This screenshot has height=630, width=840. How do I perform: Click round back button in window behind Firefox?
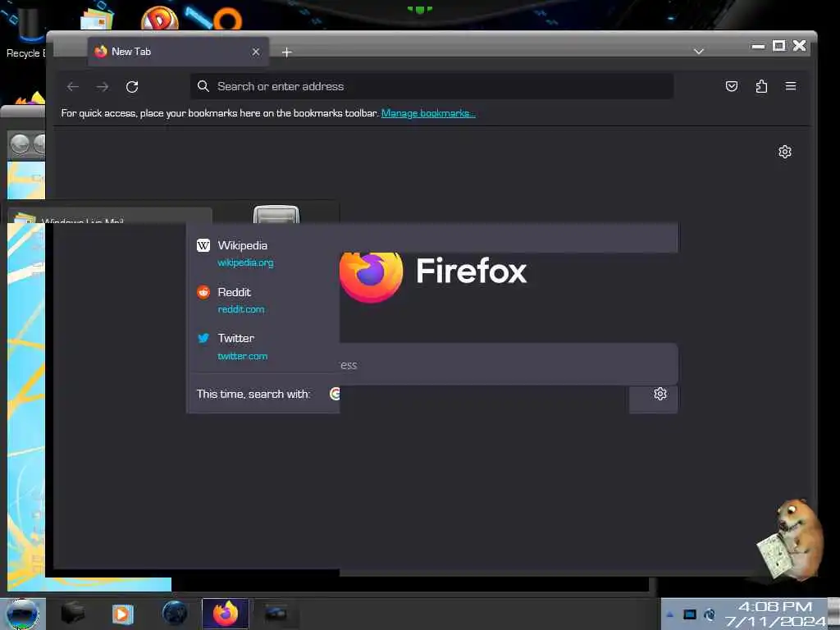click(20, 144)
